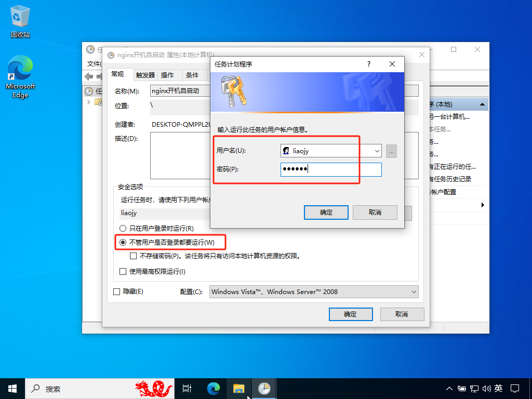Show hidden system tray icons
532x399 pixels.
tap(449, 389)
